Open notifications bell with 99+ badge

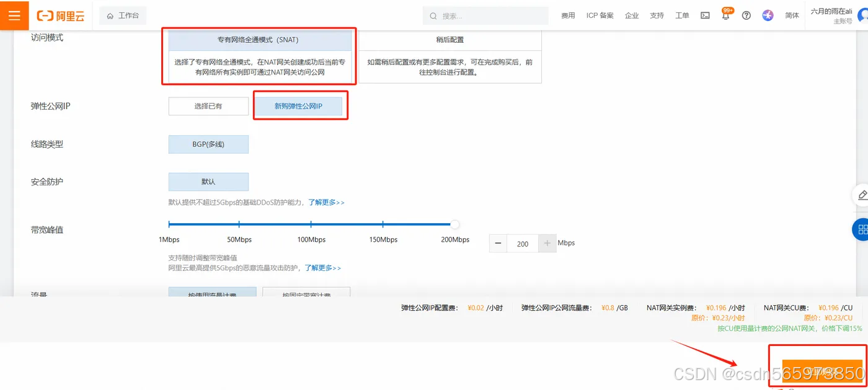pyautogui.click(x=726, y=14)
